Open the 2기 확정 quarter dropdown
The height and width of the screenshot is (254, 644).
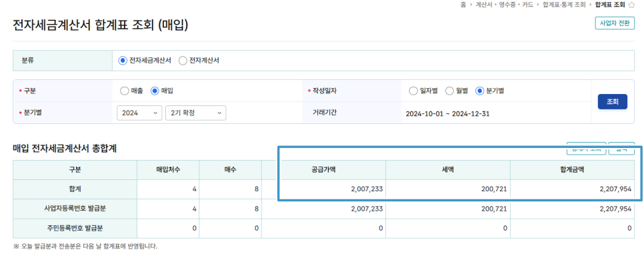(x=195, y=113)
